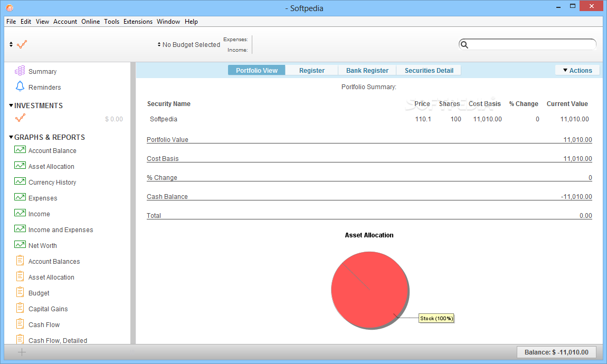Screen dimensions: 607x364
Task: Open the Currency History graph icon
Action: pos(20,181)
